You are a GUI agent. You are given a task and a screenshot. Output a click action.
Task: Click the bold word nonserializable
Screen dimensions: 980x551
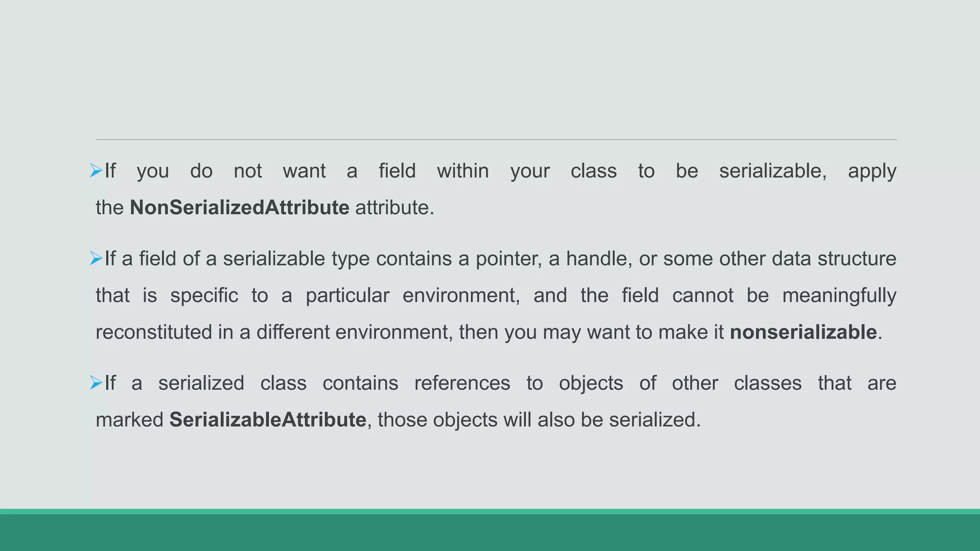803,332
